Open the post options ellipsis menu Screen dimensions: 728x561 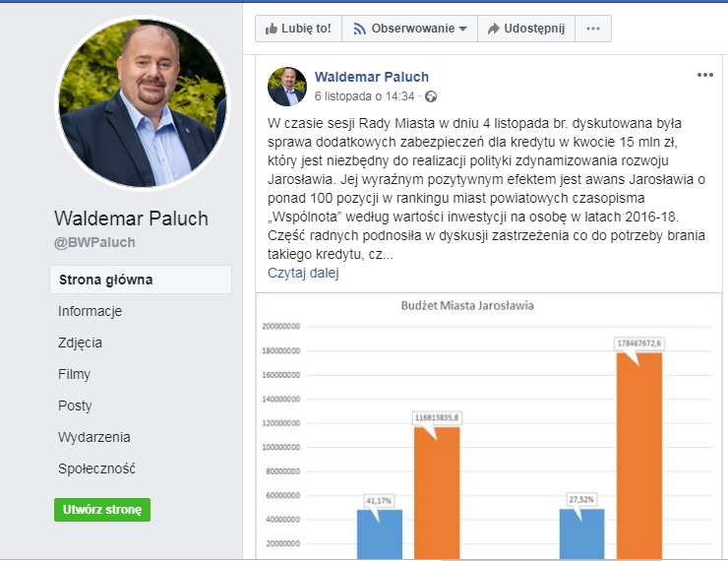coord(704,75)
